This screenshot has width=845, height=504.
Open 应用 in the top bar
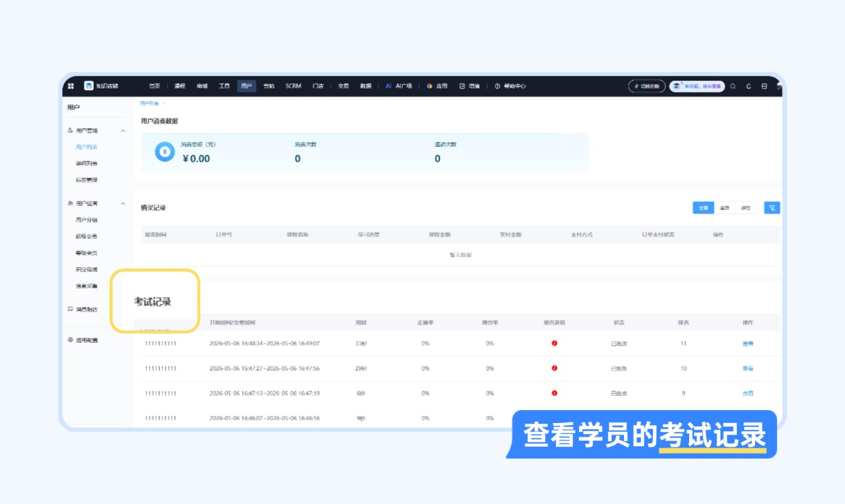[x=437, y=86]
